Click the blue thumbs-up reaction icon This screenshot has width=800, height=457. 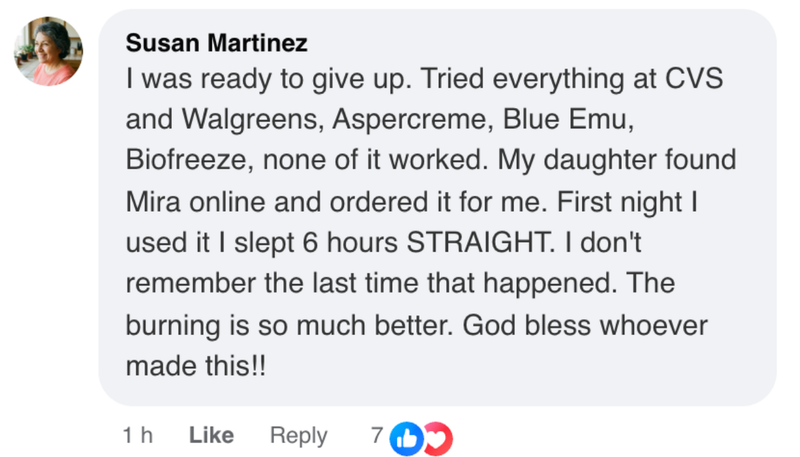click(407, 436)
